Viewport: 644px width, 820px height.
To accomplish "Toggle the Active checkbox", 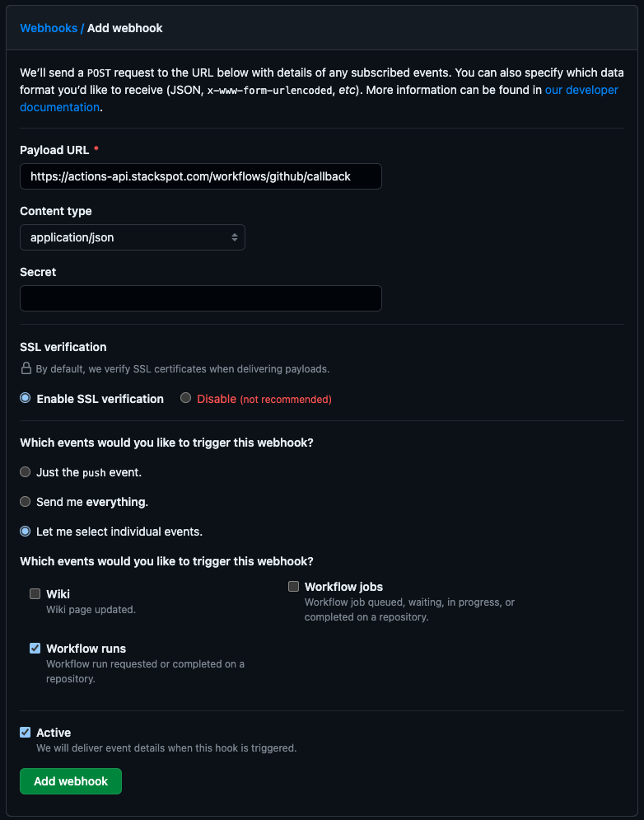I will (25, 732).
